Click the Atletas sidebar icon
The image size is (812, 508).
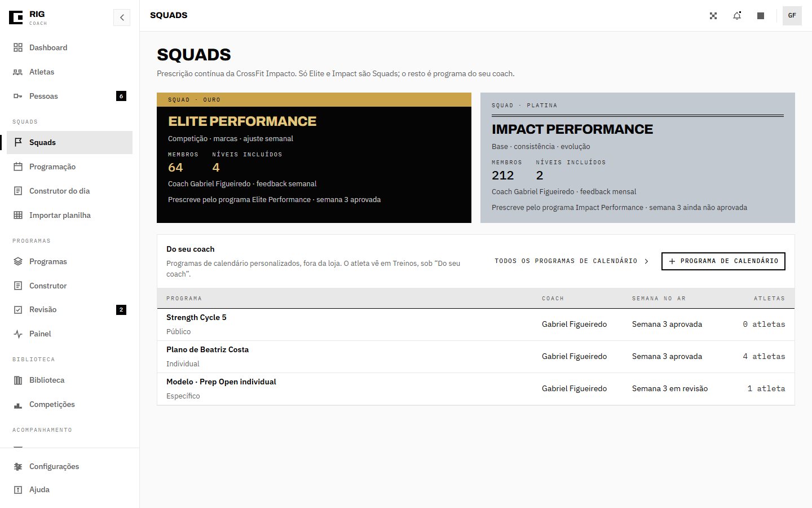pyautogui.click(x=18, y=72)
